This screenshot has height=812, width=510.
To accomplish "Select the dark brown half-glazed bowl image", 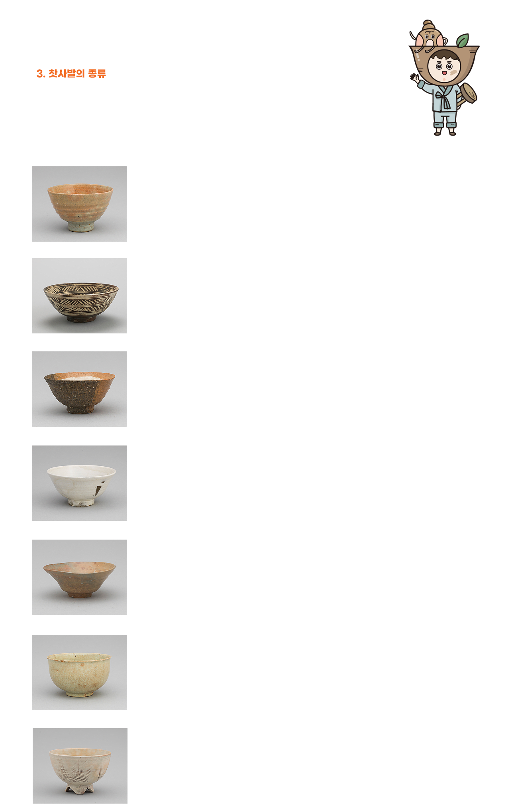I will (79, 389).
